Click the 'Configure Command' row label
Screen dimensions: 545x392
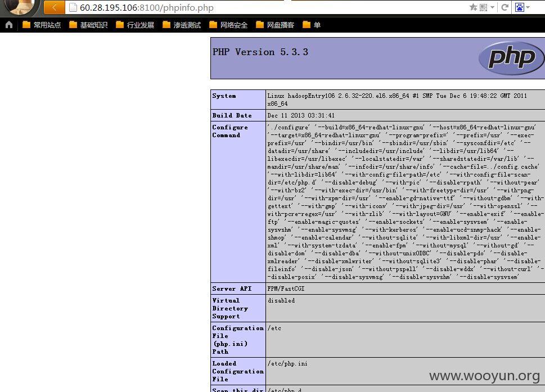tap(230, 131)
